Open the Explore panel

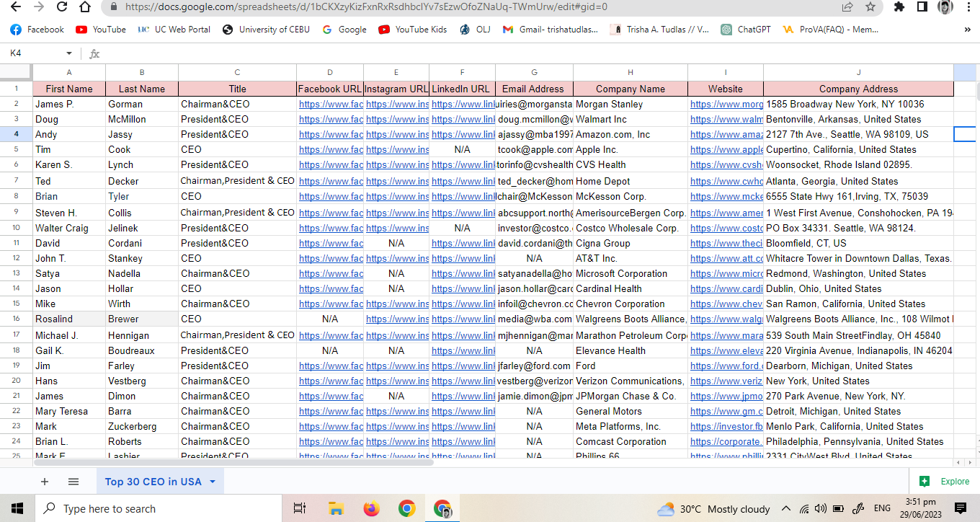pos(946,482)
